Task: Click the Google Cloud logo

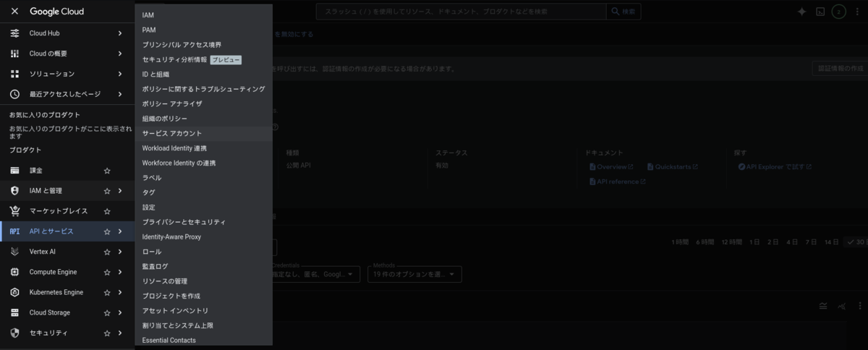Action: pos(56,12)
